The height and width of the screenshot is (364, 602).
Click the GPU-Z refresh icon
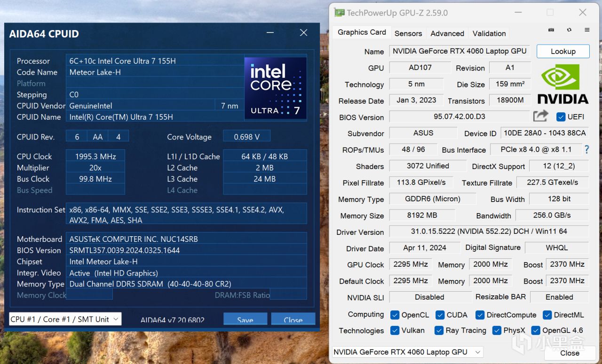[x=569, y=30]
